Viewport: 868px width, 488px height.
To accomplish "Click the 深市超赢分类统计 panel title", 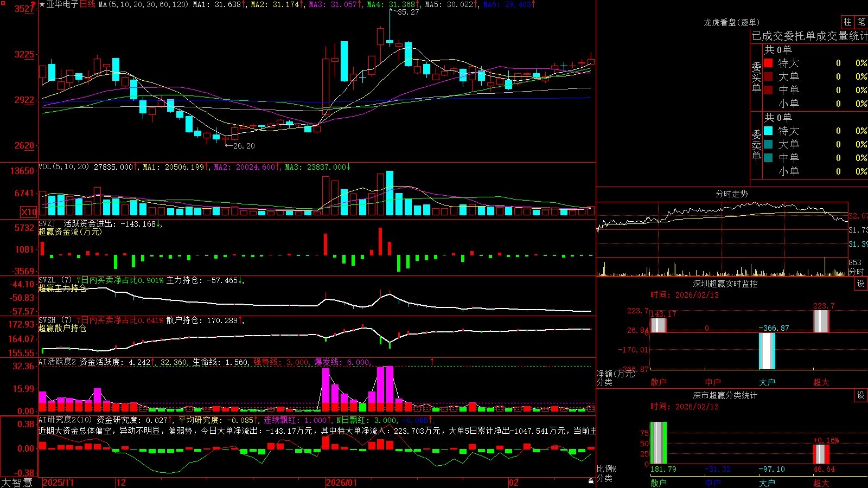I will [725, 395].
